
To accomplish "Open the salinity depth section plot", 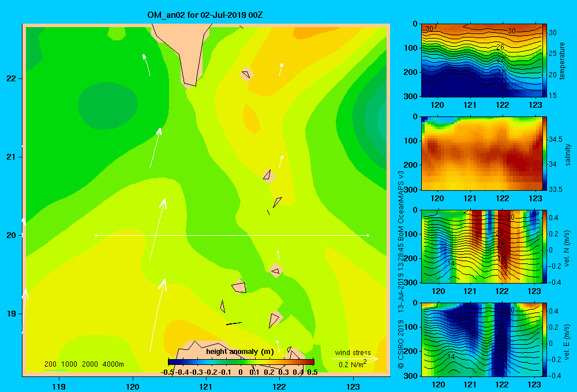I will click(481, 153).
